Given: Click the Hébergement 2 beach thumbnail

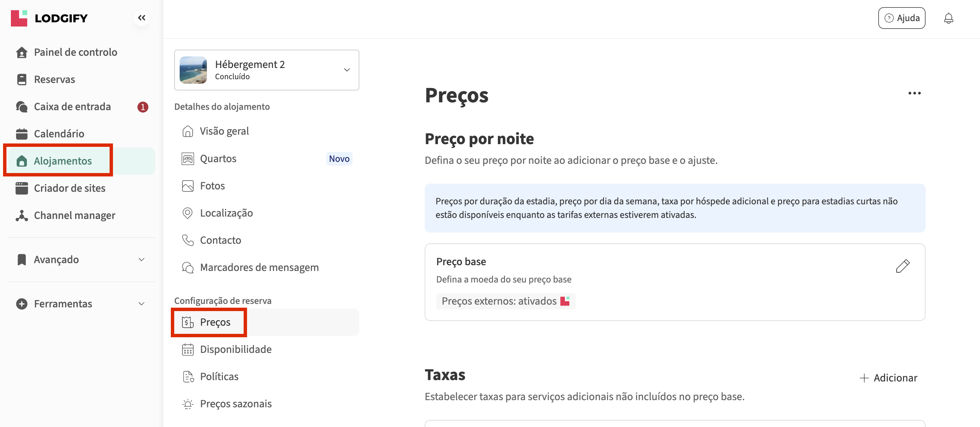Looking at the screenshot, I should pos(193,70).
